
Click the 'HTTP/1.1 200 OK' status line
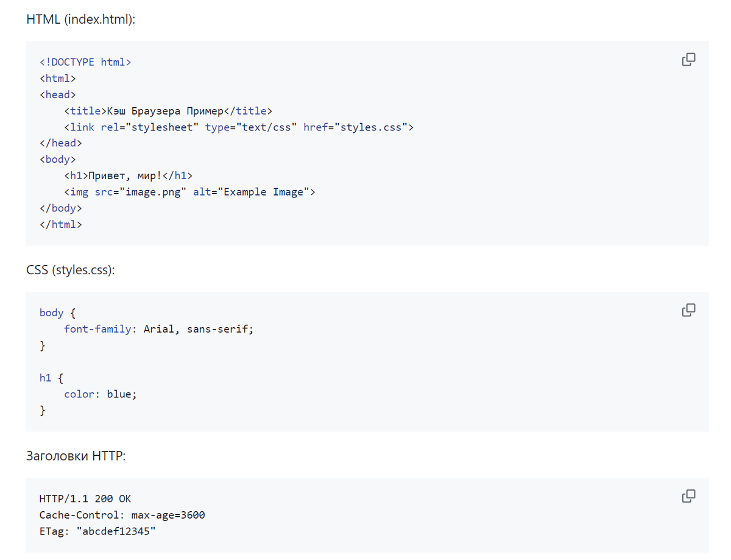(x=85, y=498)
